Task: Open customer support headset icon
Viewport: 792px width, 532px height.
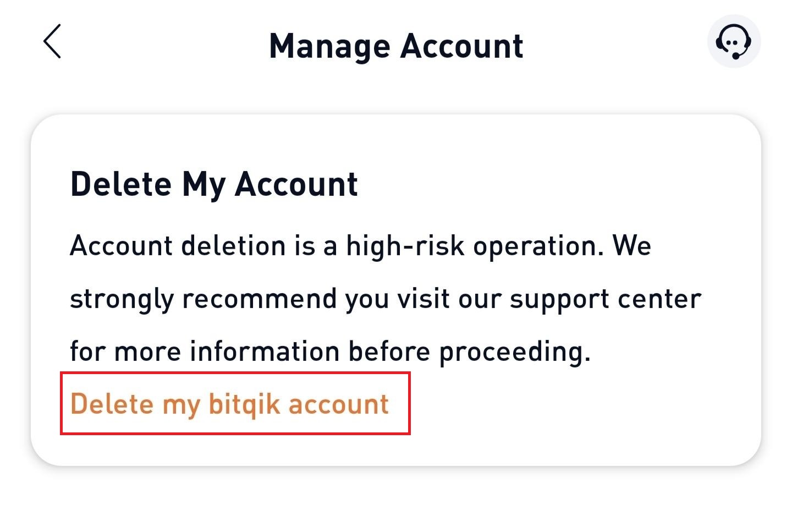Action: (734, 42)
